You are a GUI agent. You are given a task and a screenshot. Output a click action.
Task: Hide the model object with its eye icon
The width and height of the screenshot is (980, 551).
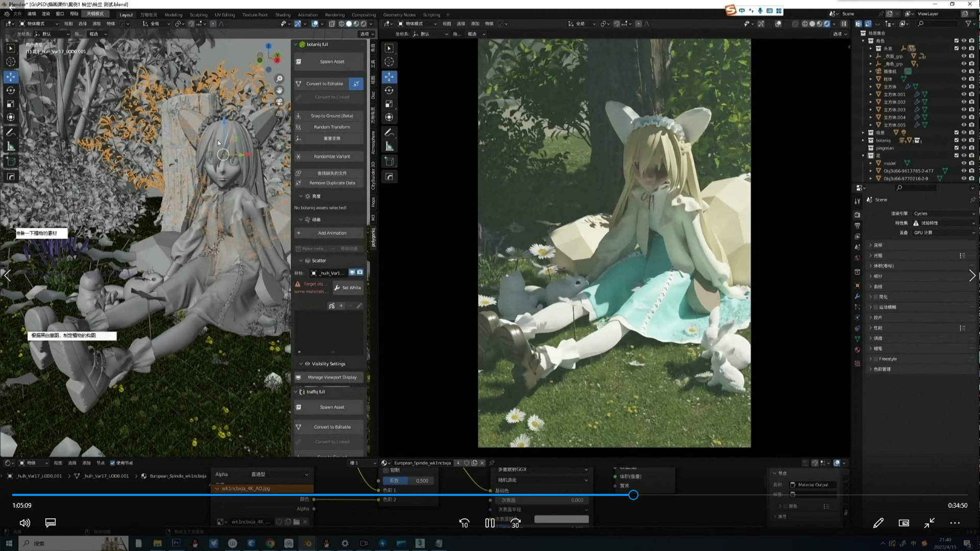point(964,163)
